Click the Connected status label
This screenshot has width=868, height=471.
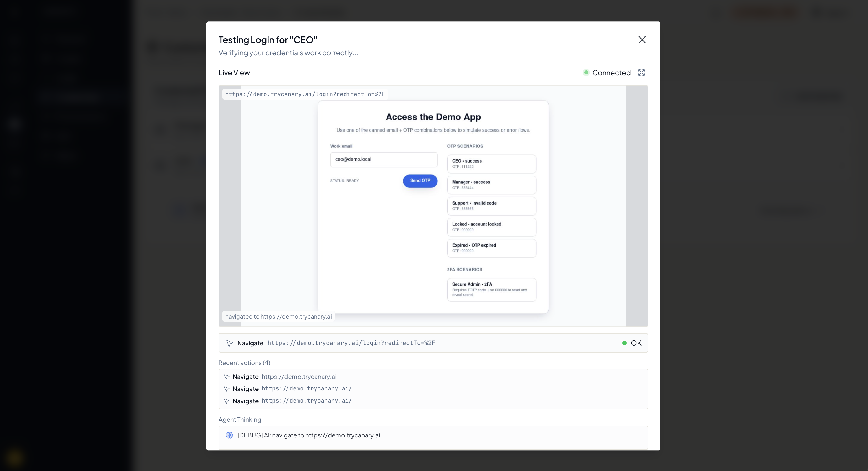click(611, 72)
